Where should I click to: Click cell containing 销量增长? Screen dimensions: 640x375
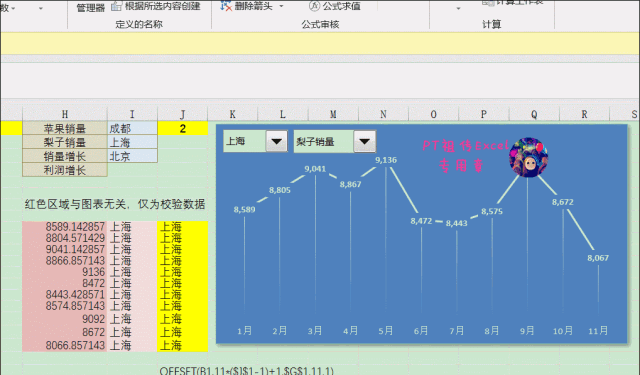65,156
